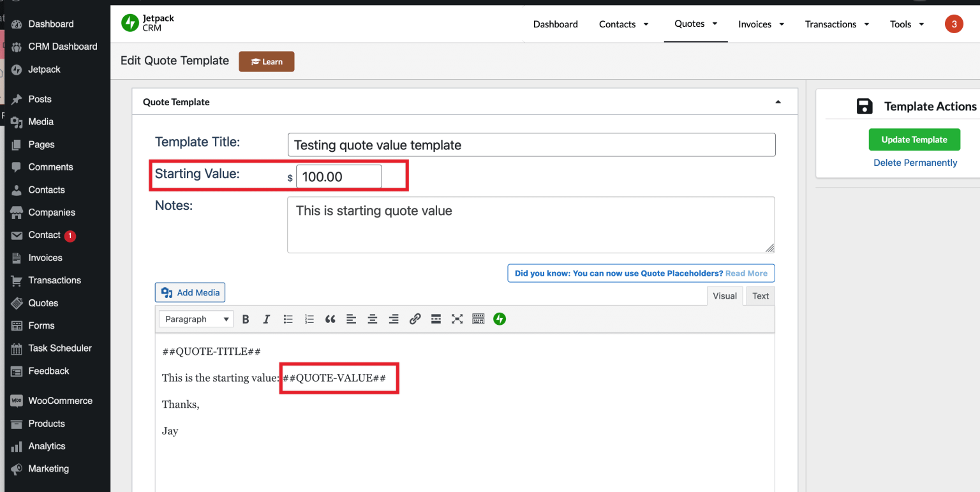
Task: Toggle bold formatting in the editor
Action: pyautogui.click(x=246, y=318)
